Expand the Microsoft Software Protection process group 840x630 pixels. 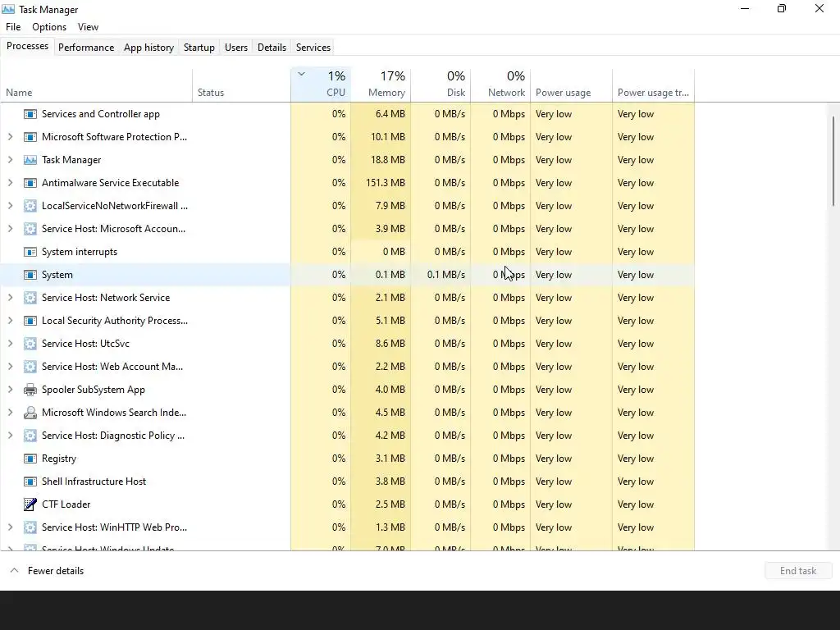[x=10, y=137]
